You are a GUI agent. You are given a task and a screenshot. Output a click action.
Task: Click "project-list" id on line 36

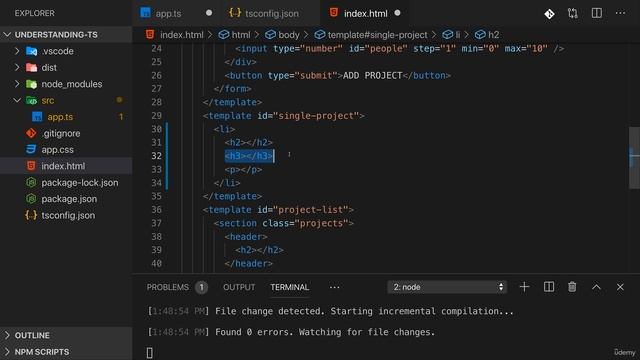pos(311,210)
